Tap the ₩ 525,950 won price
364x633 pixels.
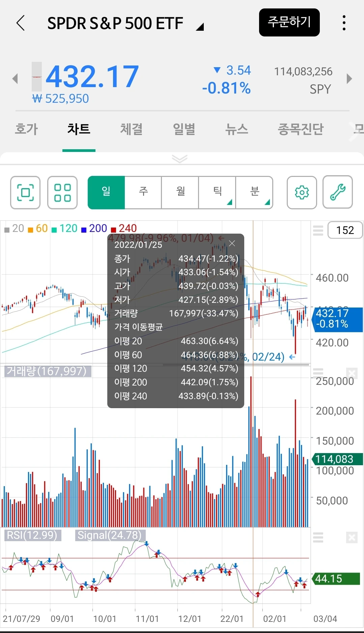60,99
